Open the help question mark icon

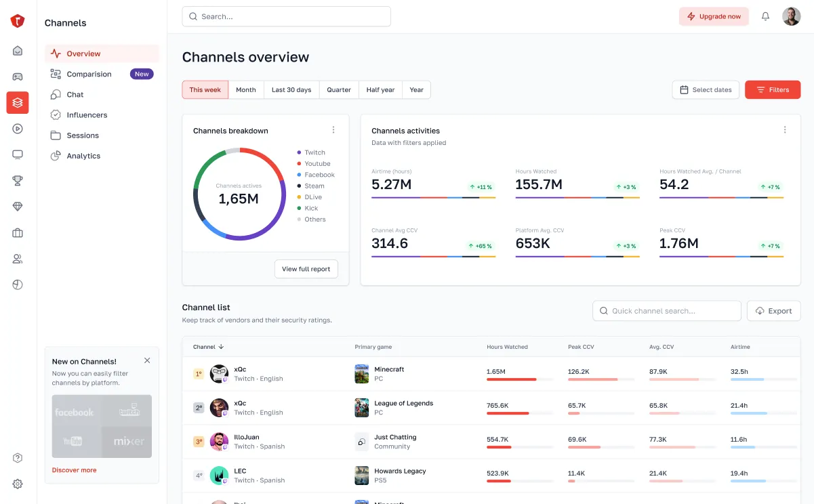pos(18,458)
